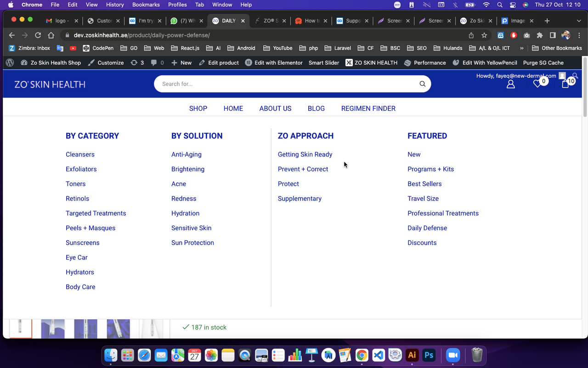Bookmark this page with star icon
Viewport: 588px width, 368px height.
tap(484, 35)
